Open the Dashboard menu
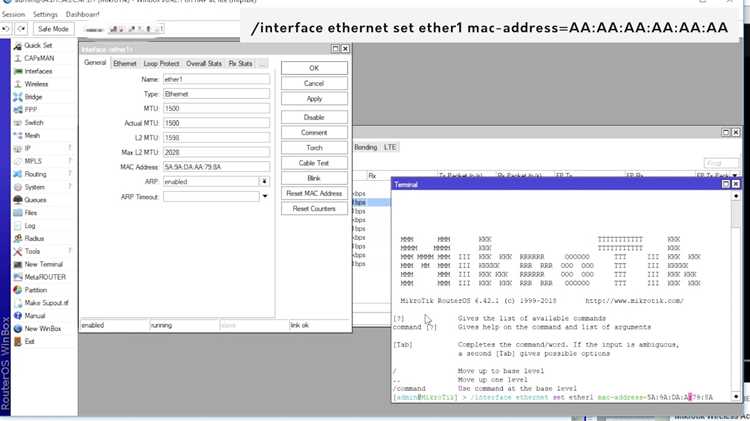This screenshot has width=750, height=421. [x=83, y=14]
